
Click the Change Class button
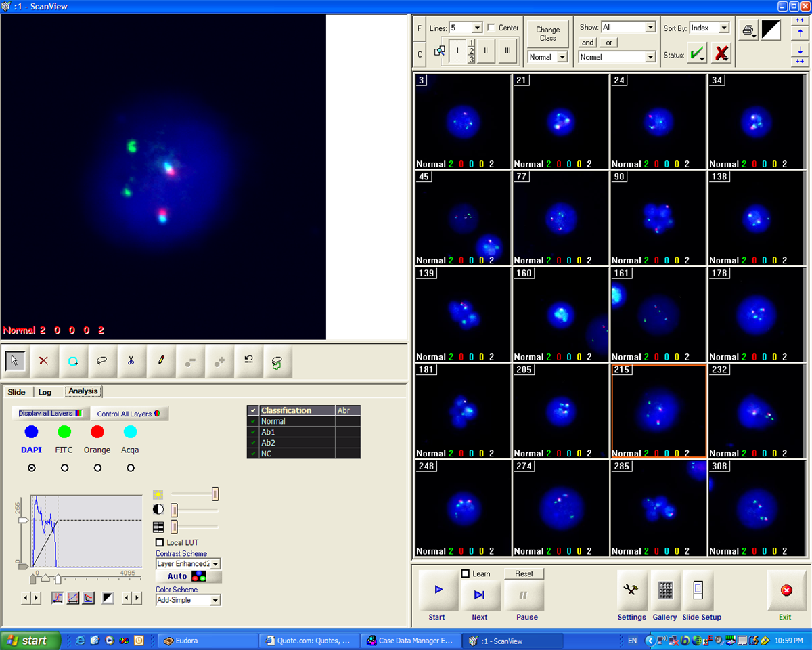[x=548, y=33]
